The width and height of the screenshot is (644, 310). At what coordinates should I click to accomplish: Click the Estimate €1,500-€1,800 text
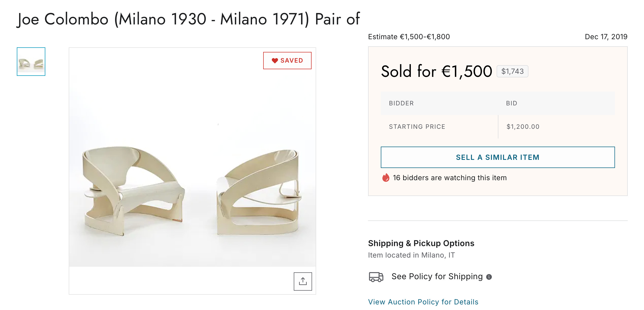(409, 37)
